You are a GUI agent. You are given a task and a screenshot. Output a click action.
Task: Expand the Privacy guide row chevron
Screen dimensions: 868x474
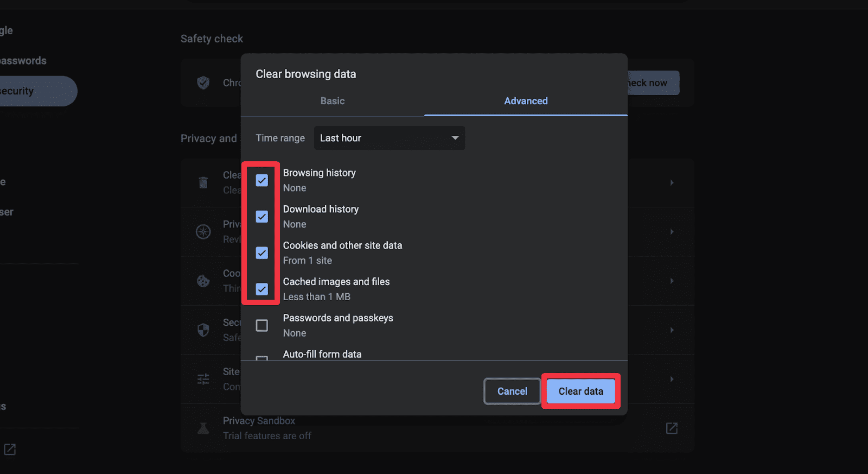click(x=672, y=232)
